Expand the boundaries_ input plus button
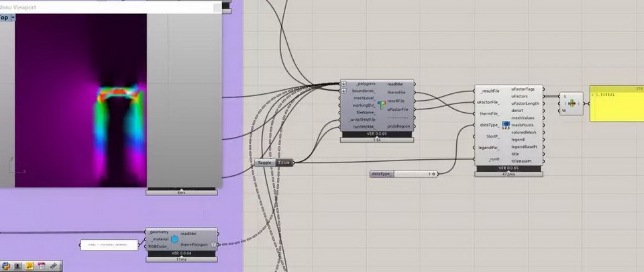This screenshot has width=644, height=272. (343, 91)
